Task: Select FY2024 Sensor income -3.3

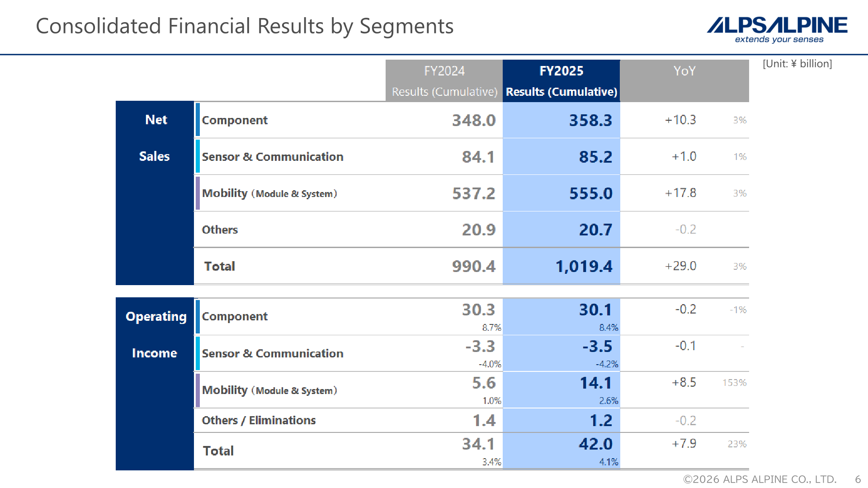Action: pyautogui.click(x=481, y=346)
